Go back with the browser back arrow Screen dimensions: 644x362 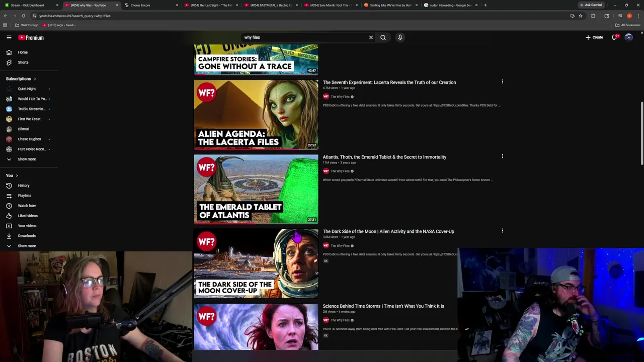click(6, 16)
